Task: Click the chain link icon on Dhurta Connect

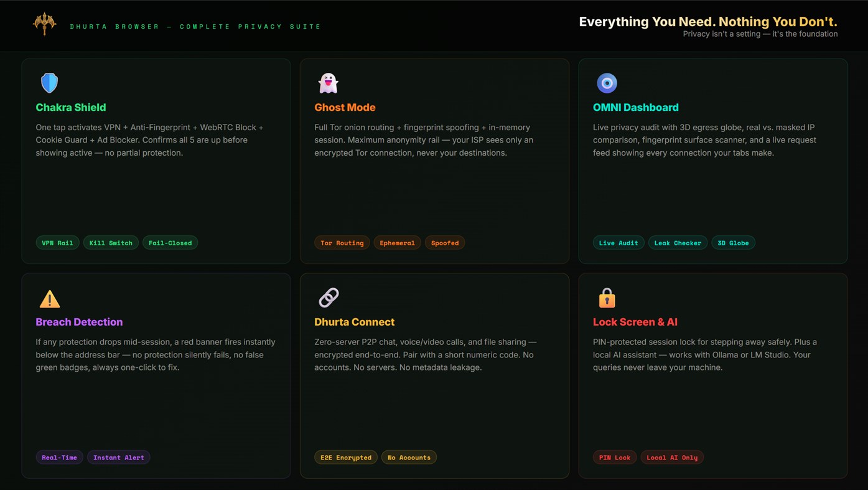Action: point(329,298)
